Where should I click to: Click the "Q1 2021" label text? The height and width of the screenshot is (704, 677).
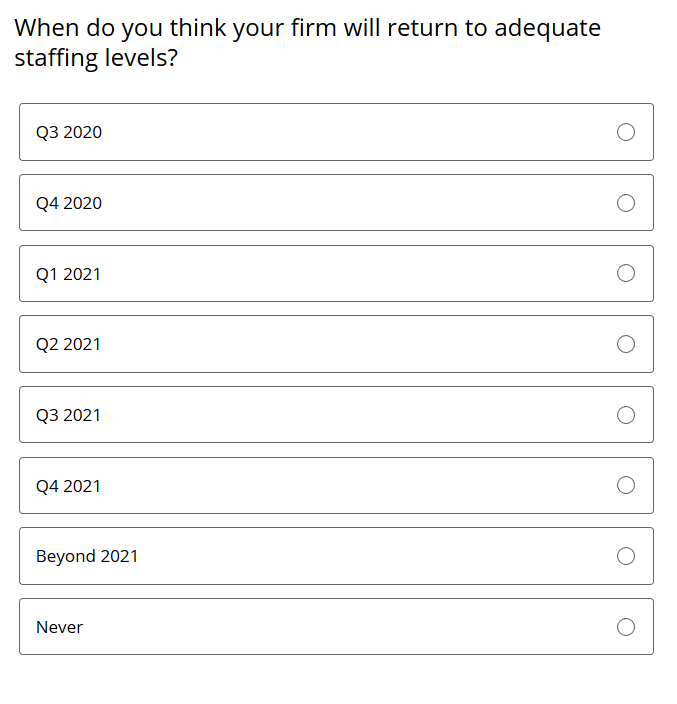68,274
